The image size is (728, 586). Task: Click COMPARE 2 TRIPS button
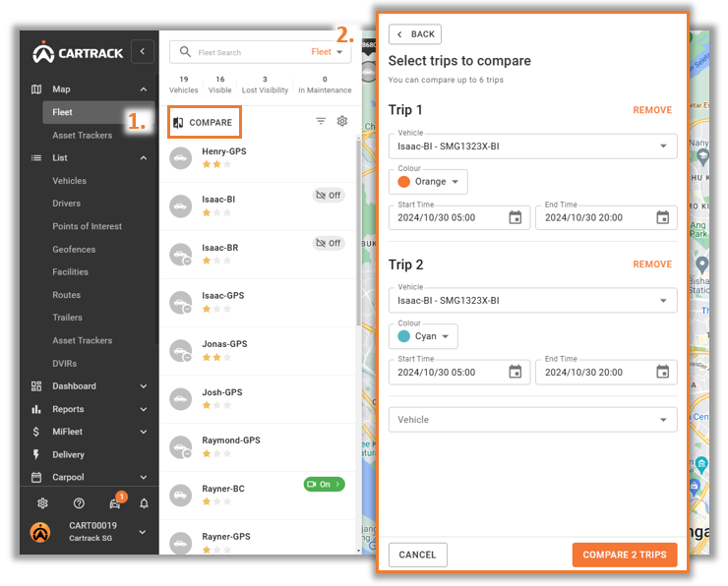pos(625,555)
